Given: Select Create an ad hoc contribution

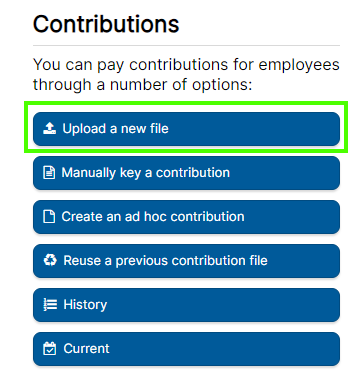Looking at the screenshot, I should [186, 217].
